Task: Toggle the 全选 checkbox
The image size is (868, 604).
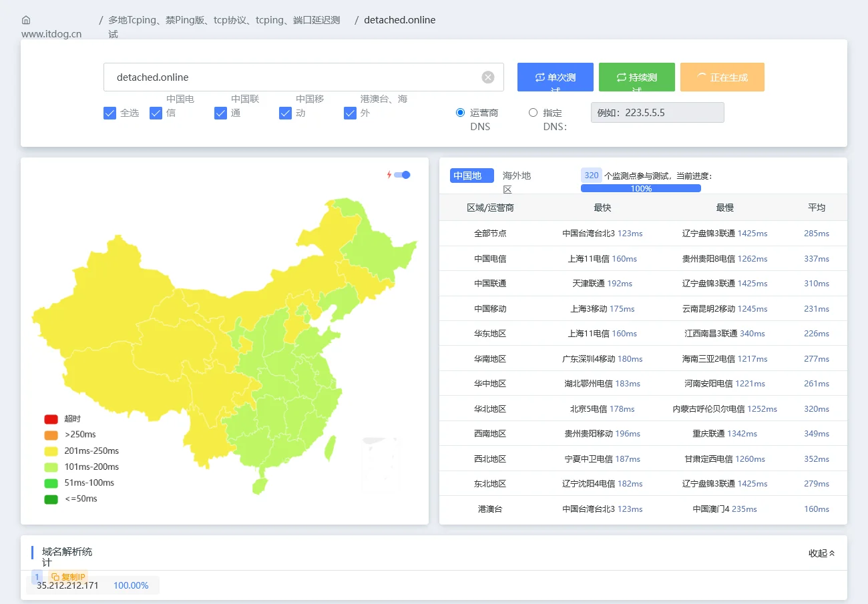Action: coord(110,113)
